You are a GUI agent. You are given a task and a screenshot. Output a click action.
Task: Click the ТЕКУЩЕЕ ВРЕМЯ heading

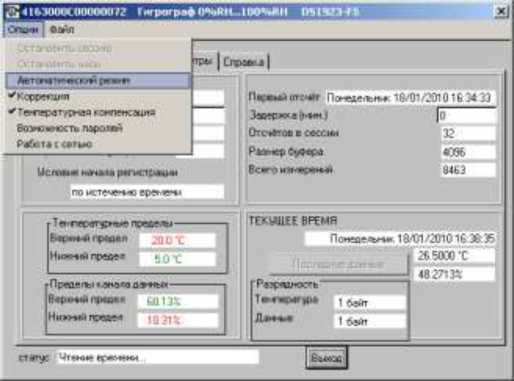[293, 221]
